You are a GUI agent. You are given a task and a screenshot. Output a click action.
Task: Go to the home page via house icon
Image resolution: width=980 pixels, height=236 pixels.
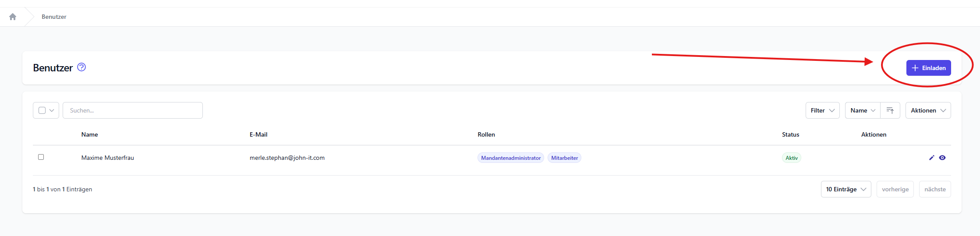point(13,17)
